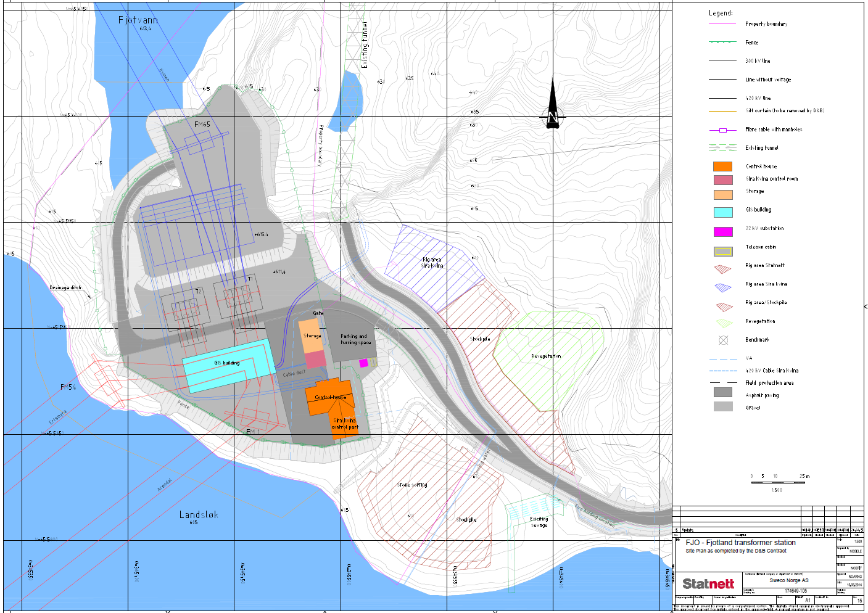The height and width of the screenshot is (613, 868).
Task: Click the 'Parking and turning space' label
Action: (356, 340)
